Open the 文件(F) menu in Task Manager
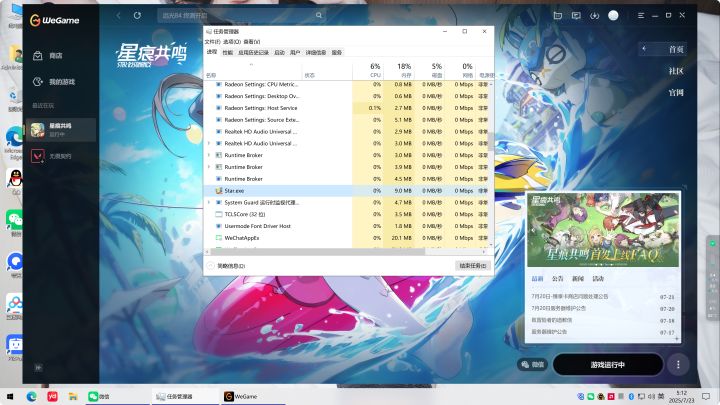The height and width of the screenshot is (405, 720). point(213,42)
